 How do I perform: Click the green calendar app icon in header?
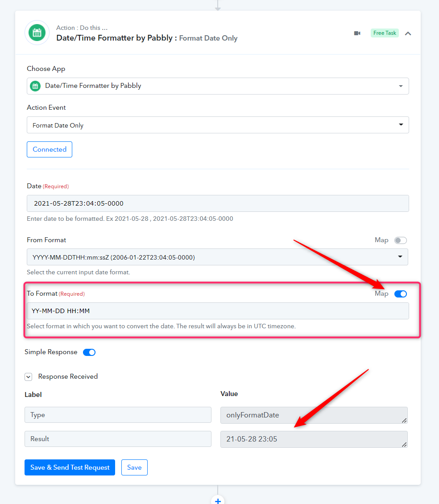click(x=37, y=33)
